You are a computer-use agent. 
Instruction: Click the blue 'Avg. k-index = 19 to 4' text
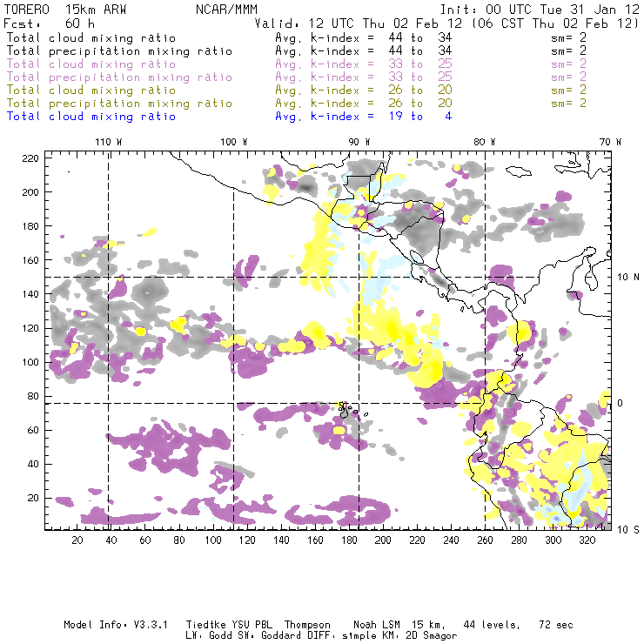click(x=364, y=117)
